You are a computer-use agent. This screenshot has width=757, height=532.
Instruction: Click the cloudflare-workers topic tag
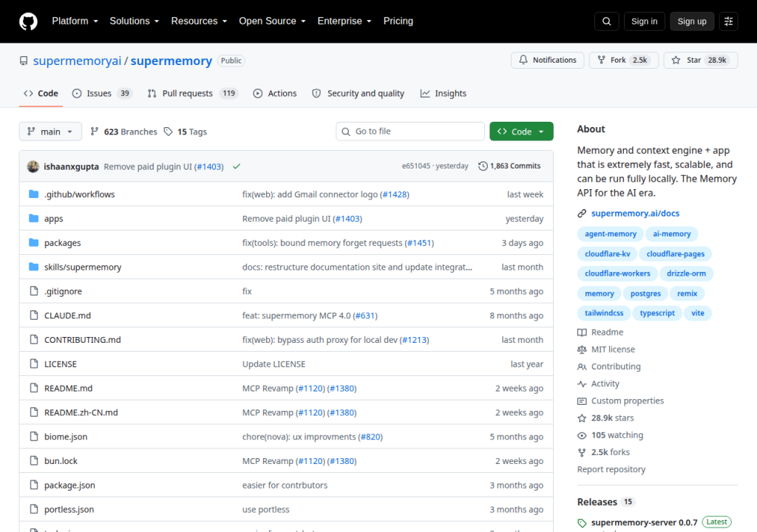pos(617,273)
